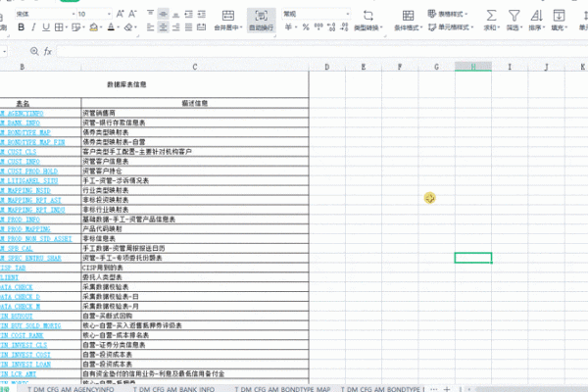Increase decimal places
The height and width of the screenshot is (392, 588).
point(331,26)
